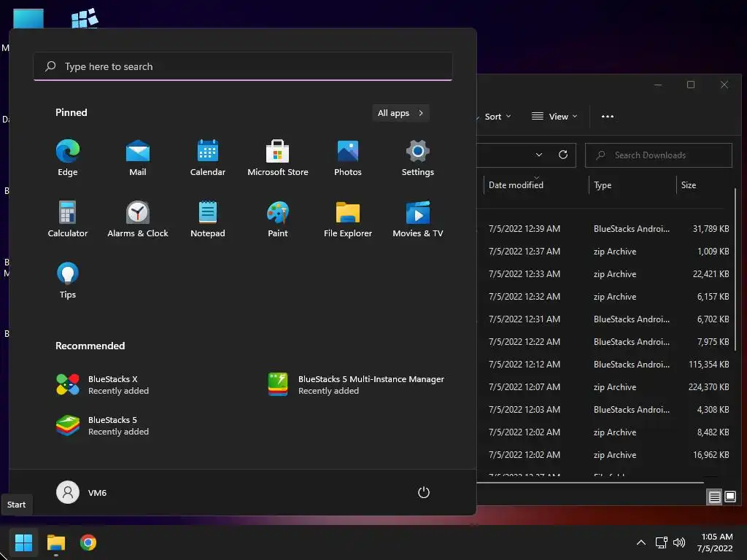The height and width of the screenshot is (560, 747).
Task: Expand the address bar history dropdown
Action: (x=539, y=155)
